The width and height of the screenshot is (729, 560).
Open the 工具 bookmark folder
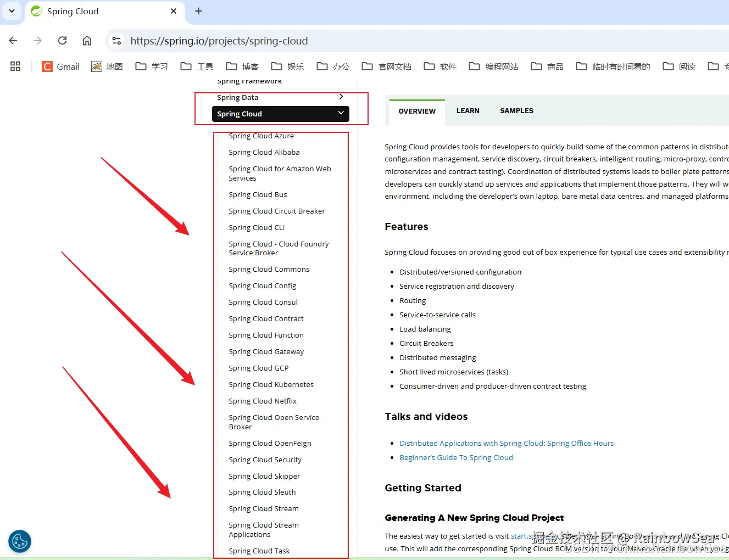(x=197, y=66)
